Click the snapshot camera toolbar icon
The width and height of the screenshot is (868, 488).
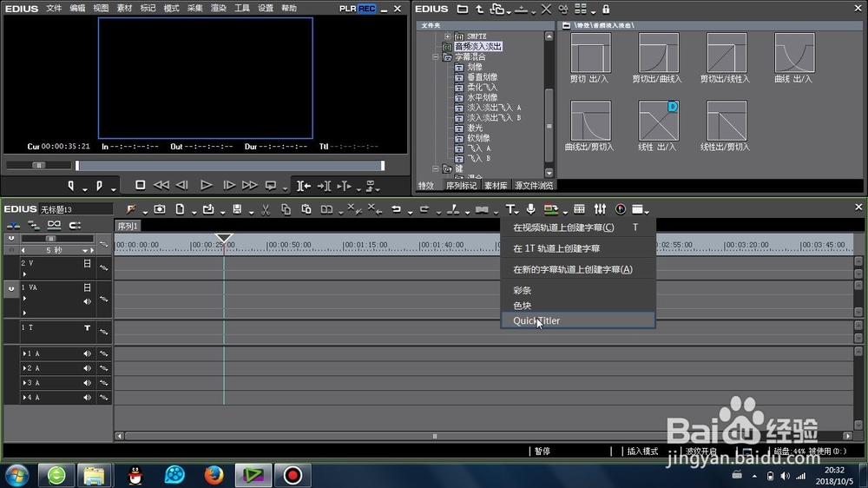[160, 208]
